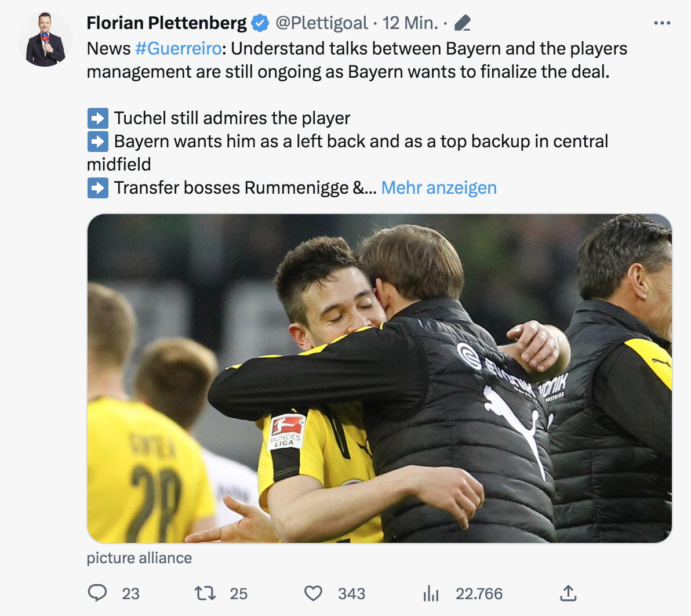Open the attached photo of the hug
The height and width of the screenshot is (616, 691).
coord(379,378)
